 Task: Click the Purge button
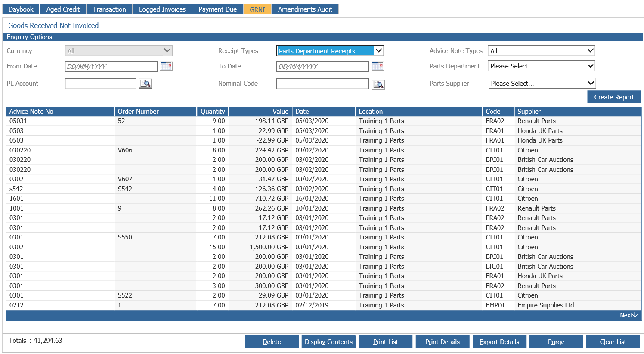click(x=556, y=342)
